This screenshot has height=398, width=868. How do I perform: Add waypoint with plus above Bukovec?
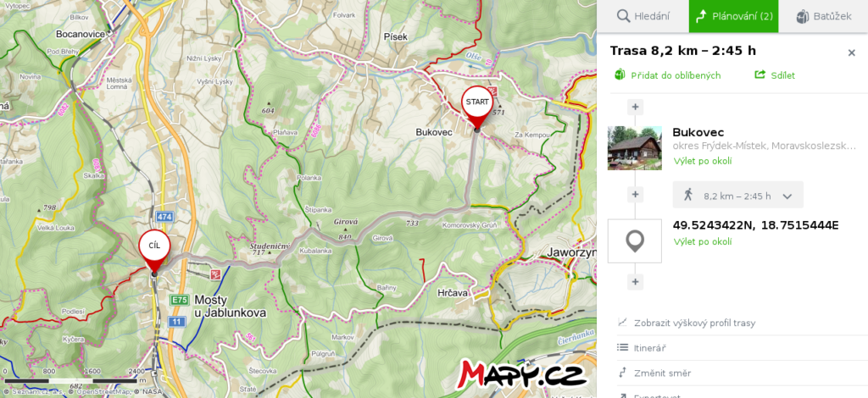tap(635, 107)
